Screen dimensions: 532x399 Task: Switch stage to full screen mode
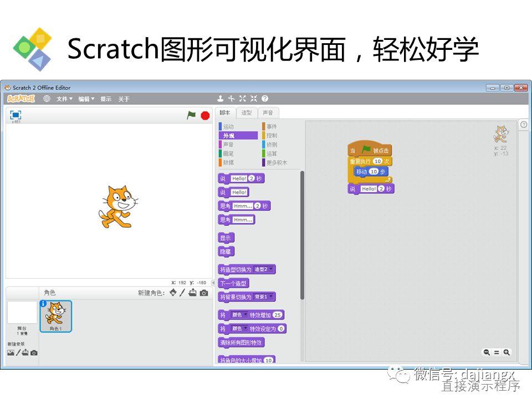pyautogui.click(x=16, y=115)
